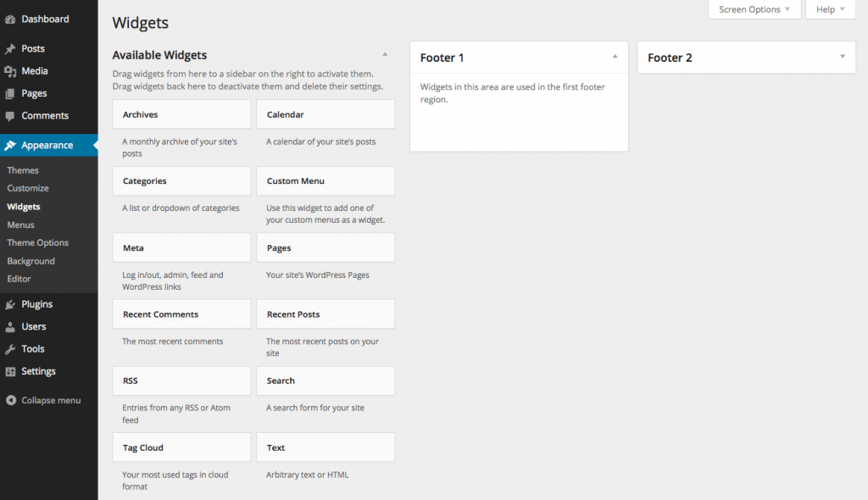Click the Users person icon

10,327
